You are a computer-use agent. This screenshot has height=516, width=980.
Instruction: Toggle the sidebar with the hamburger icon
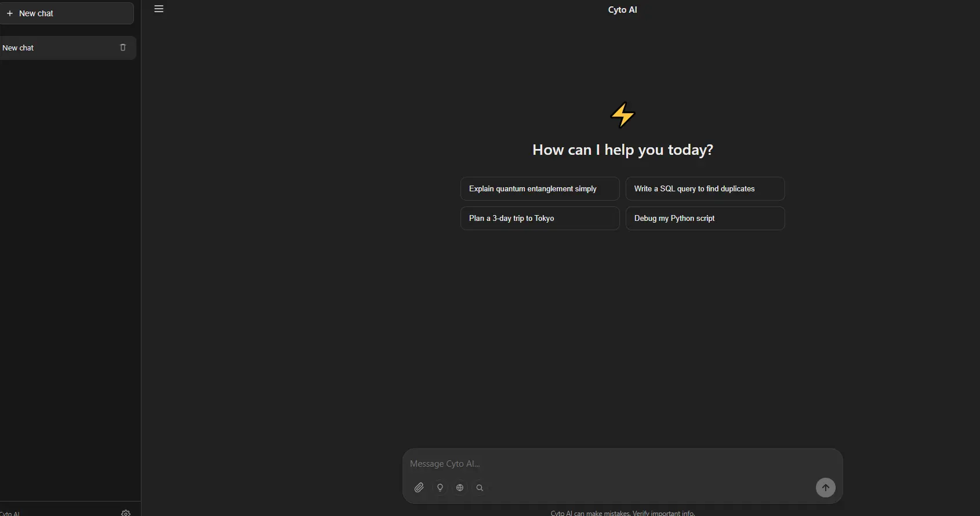point(159,9)
